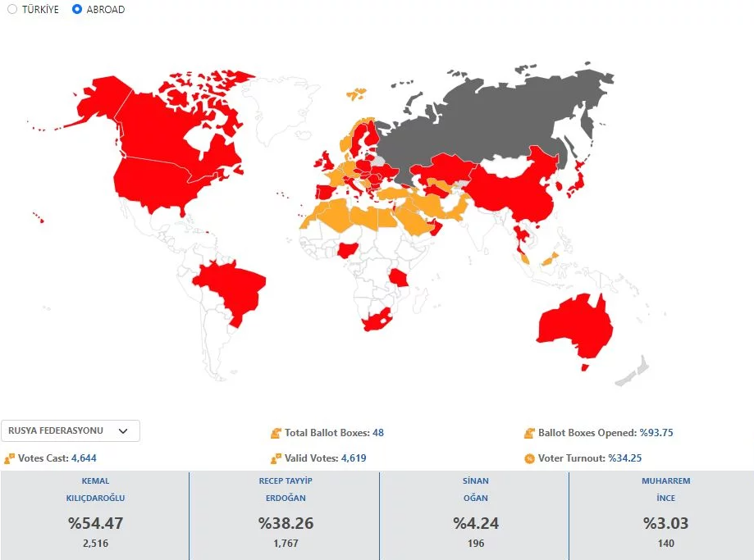754x560 pixels.
Task: Click the Voter Turnout round icon
Action: pyautogui.click(x=529, y=458)
